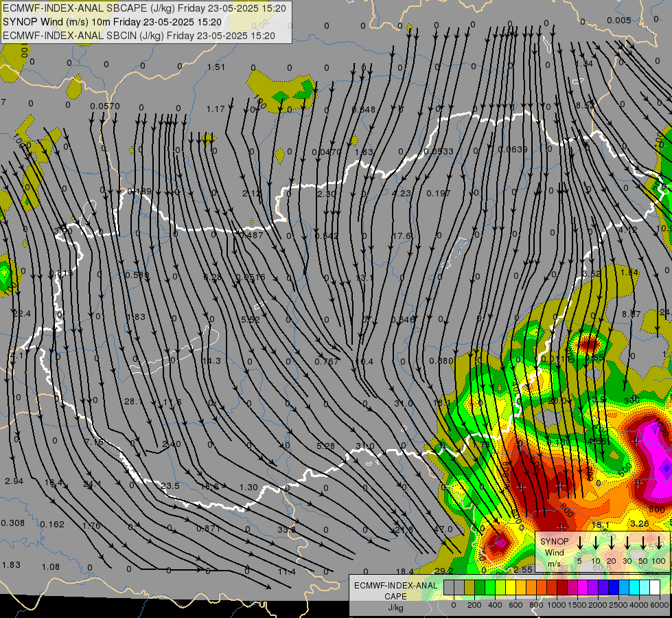Click the SYNOP text in the wind legend

pyautogui.click(x=554, y=541)
